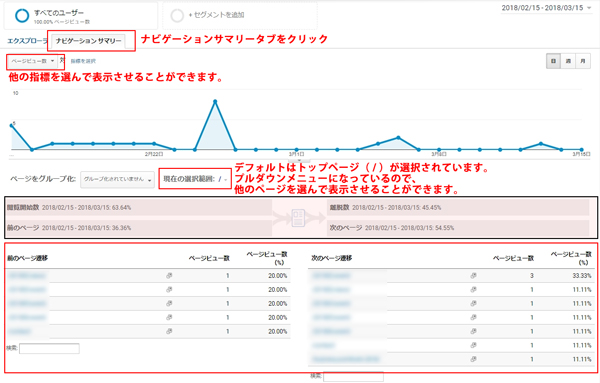The width and height of the screenshot is (600, 383).
Task: Open the ページビュー数 metric dropdown
Action: coord(33,61)
